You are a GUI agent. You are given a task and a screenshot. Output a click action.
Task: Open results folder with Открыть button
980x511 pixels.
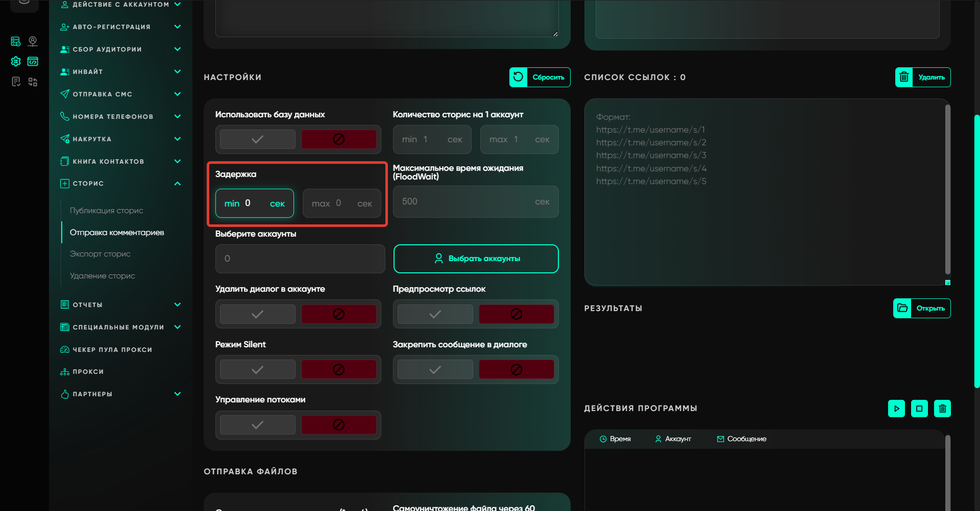(922, 308)
